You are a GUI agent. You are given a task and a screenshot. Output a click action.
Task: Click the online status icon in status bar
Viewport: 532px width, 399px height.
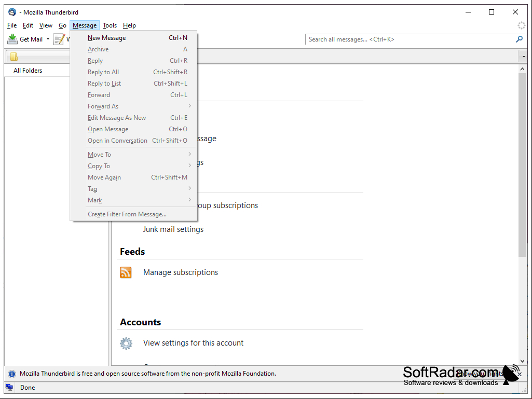(x=9, y=388)
